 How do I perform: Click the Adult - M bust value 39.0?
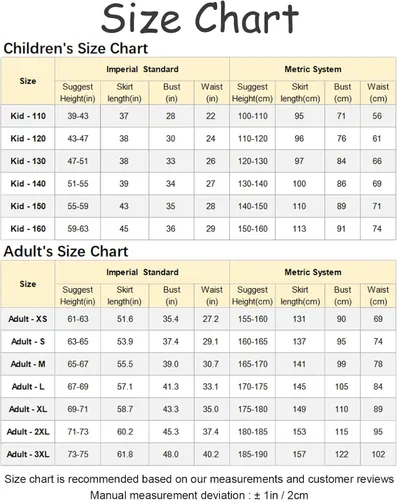coord(171,364)
